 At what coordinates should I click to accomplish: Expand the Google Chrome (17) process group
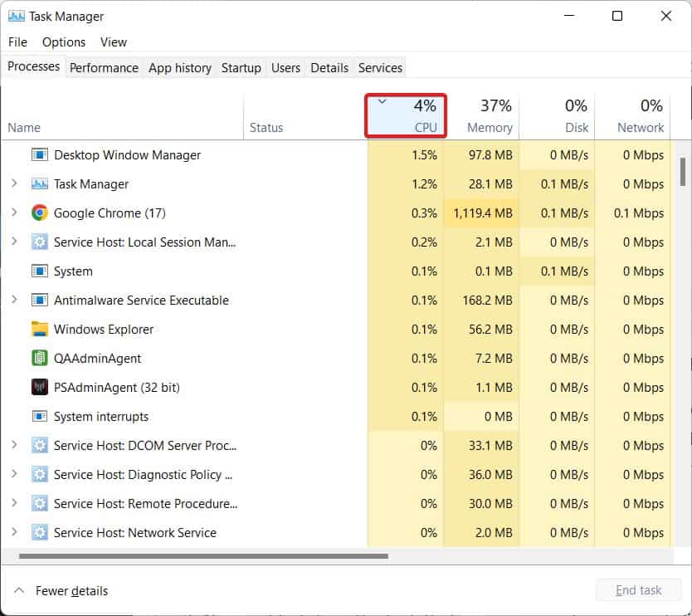coord(14,213)
